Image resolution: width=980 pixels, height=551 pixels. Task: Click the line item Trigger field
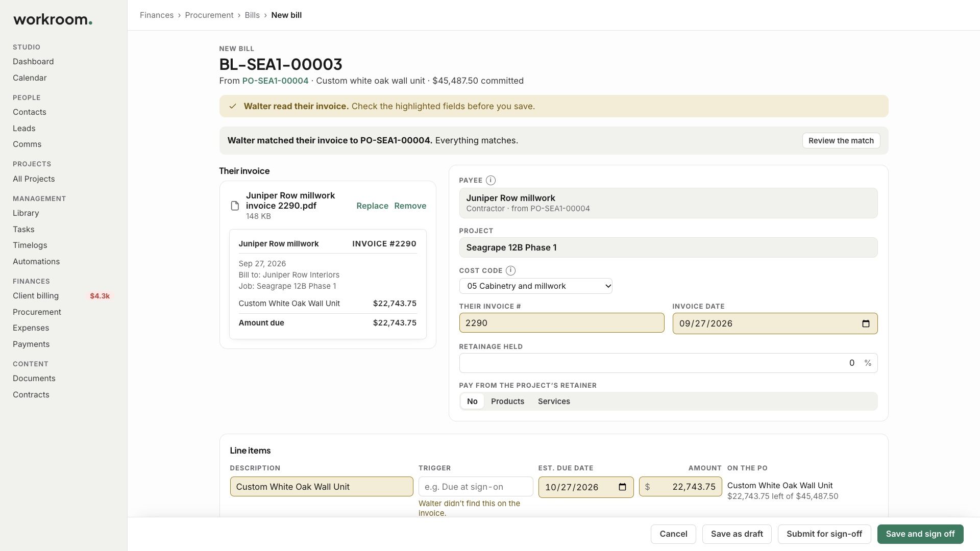coord(476,487)
